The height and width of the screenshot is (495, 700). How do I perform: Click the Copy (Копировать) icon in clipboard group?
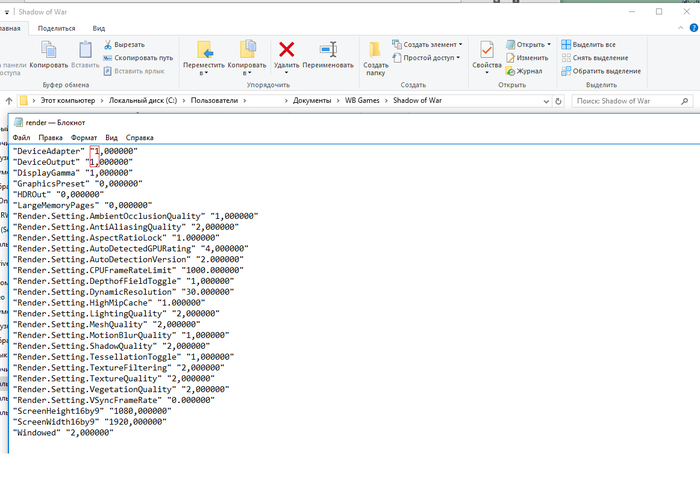click(x=48, y=50)
